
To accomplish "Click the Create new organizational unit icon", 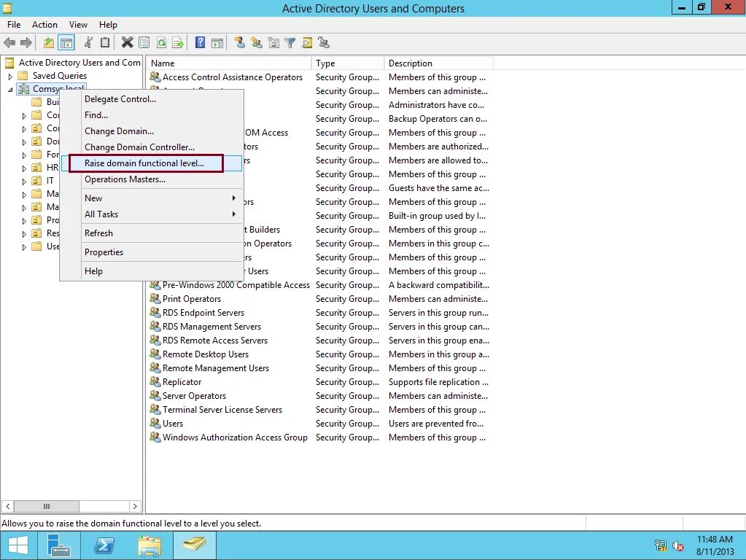I will 273,43.
